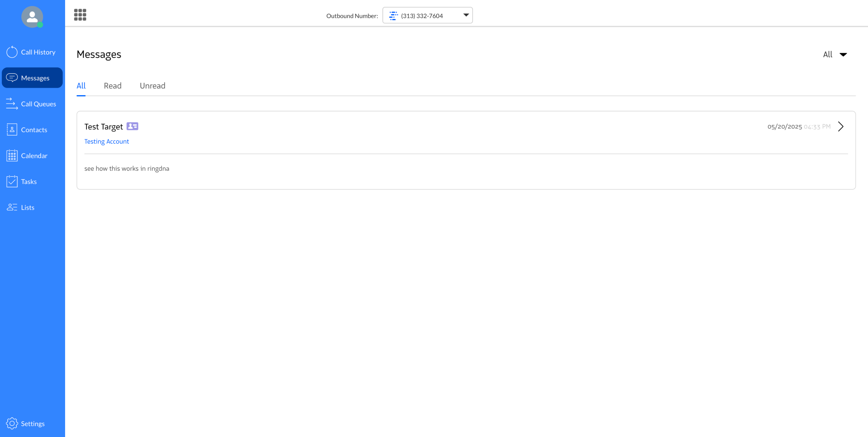
Task: Switch to the Unread tab
Action: [x=152, y=86]
